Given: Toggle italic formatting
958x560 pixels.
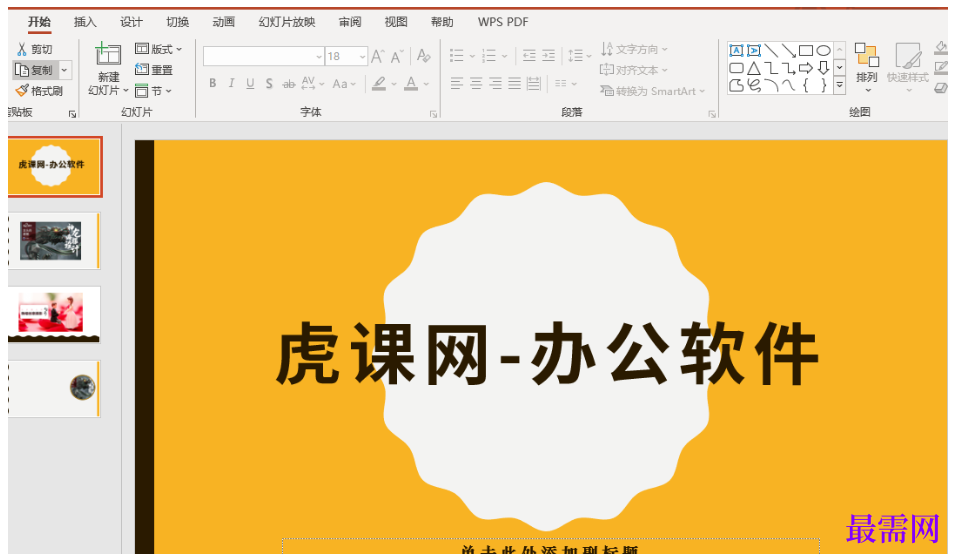Looking at the screenshot, I should [x=231, y=84].
